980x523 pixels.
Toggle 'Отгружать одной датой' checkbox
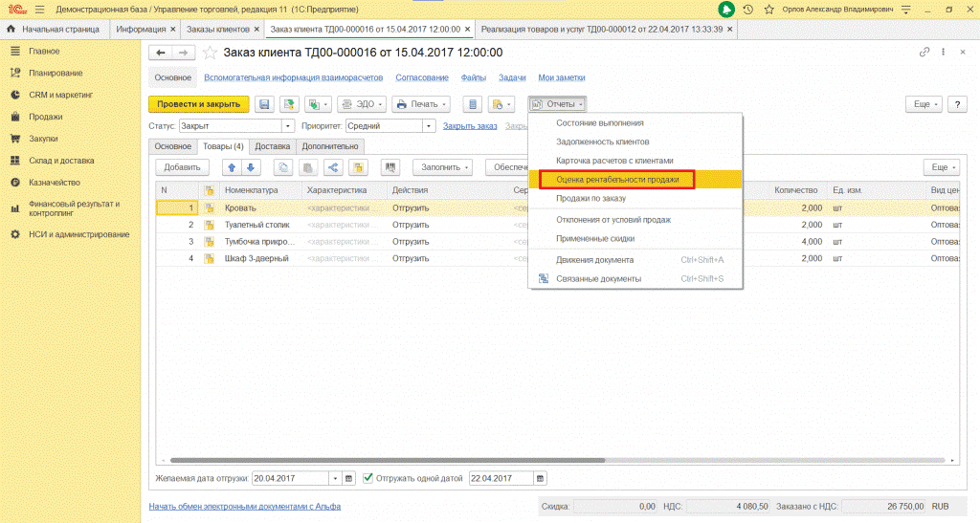click(x=367, y=478)
